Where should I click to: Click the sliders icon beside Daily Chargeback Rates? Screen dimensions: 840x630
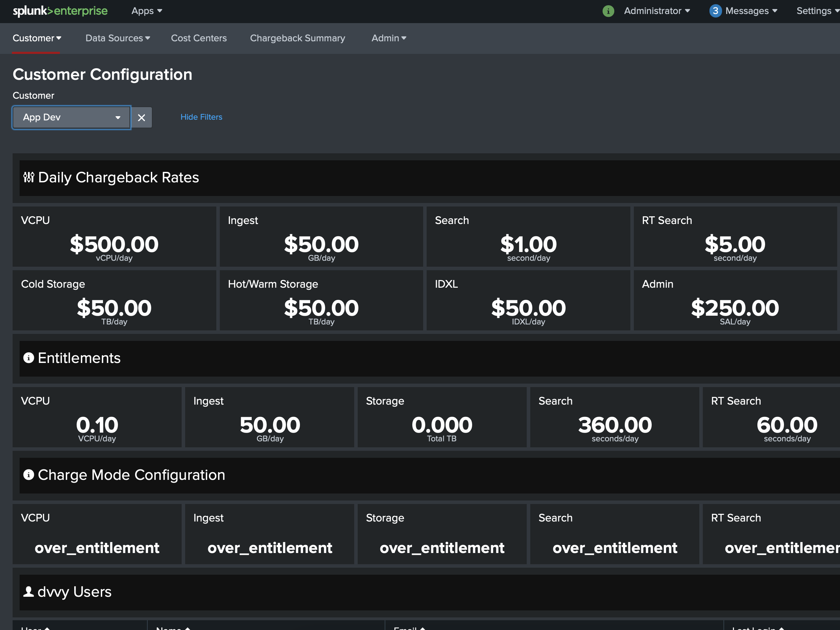point(29,177)
